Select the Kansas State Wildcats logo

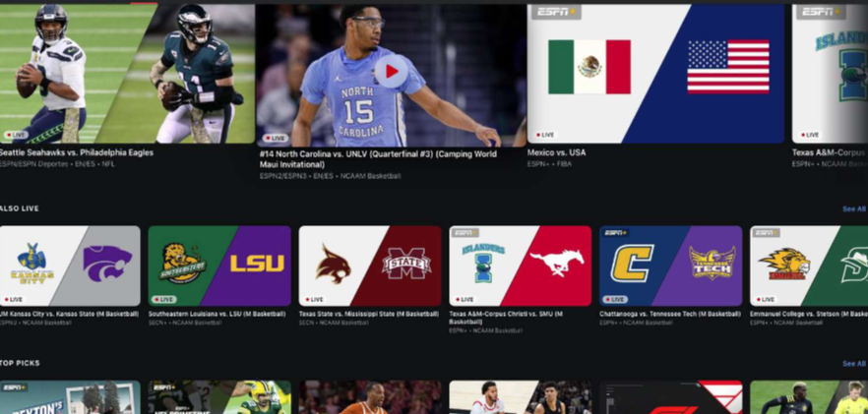pyautogui.click(x=106, y=265)
